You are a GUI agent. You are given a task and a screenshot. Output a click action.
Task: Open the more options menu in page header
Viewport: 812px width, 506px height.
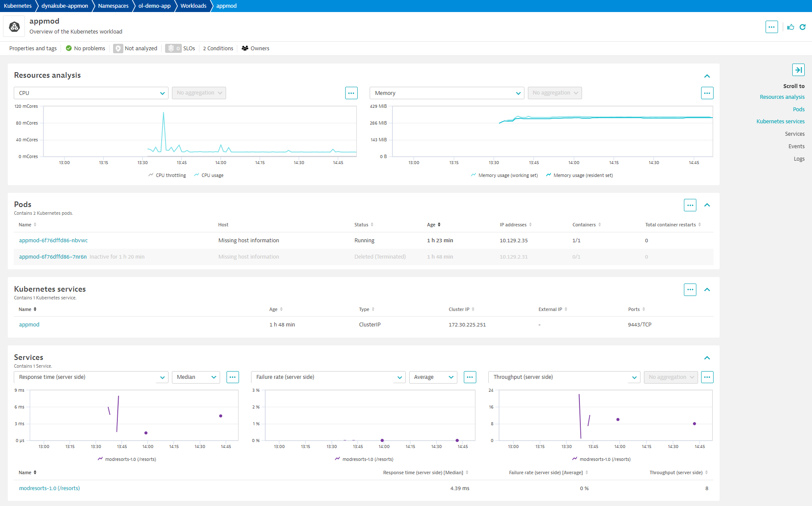click(x=772, y=27)
